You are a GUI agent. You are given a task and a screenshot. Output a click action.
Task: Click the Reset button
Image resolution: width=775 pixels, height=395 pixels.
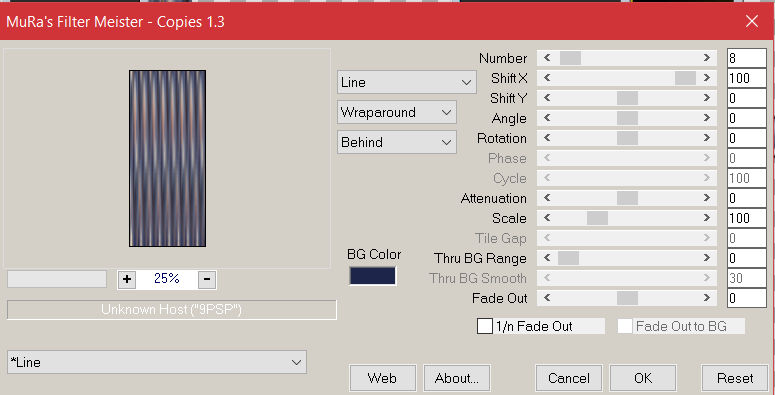[x=734, y=378]
